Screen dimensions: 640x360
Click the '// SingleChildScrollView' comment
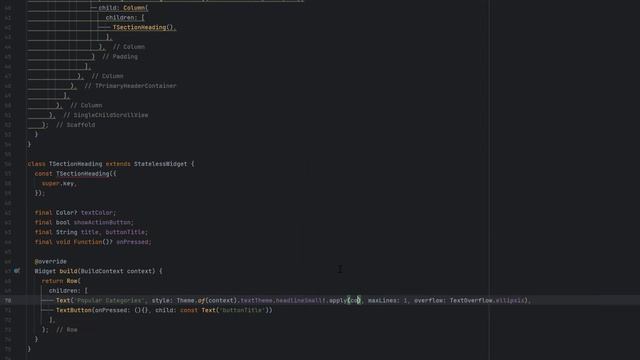106,115
